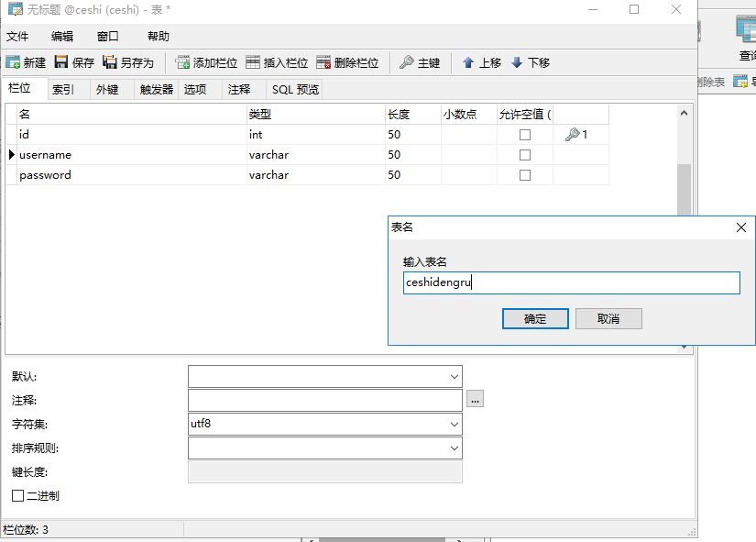Click the 类型 column header
This screenshot has height=542, width=756.
pyautogui.click(x=316, y=115)
